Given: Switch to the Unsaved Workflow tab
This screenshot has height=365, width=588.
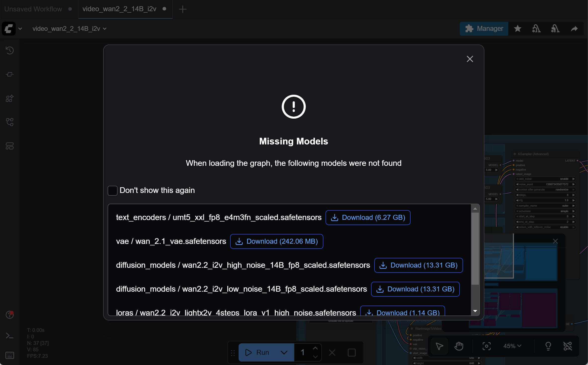Looking at the screenshot, I should pyautogui.click(x=33, y=9).
